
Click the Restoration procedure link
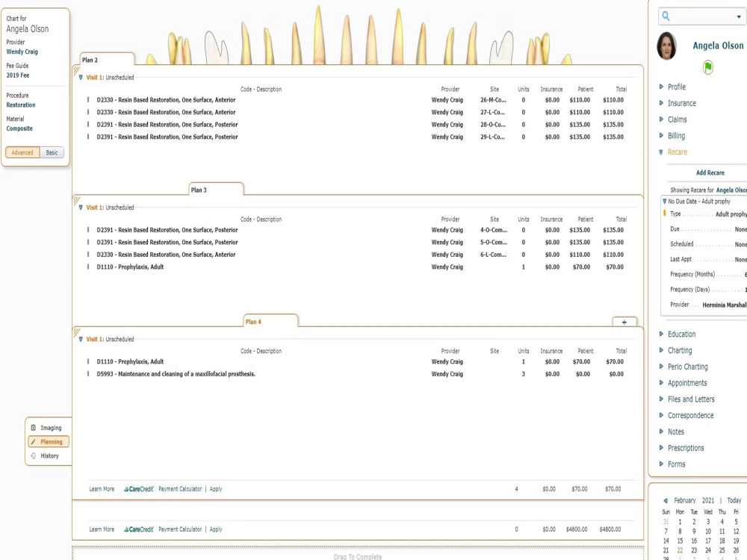coord(20,105)
